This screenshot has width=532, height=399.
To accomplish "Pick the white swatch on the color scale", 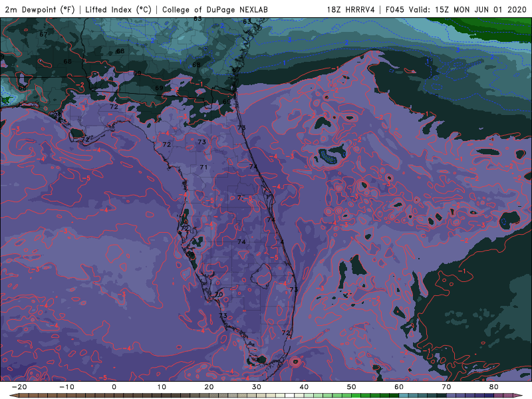I will click(x=289, y=396).
